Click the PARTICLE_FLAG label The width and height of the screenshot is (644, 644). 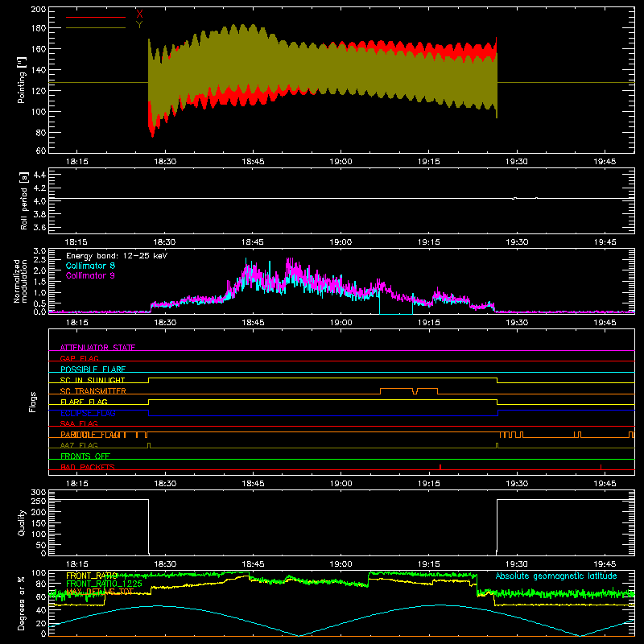pos(90,435)
